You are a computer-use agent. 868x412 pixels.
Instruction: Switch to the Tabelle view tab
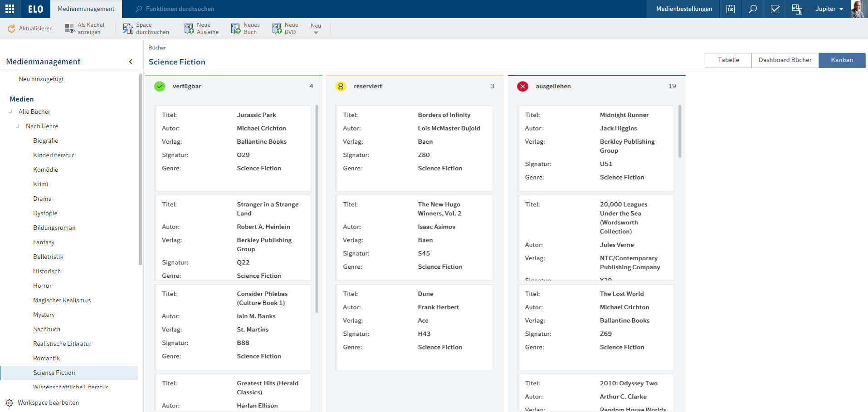coord(728,60)
